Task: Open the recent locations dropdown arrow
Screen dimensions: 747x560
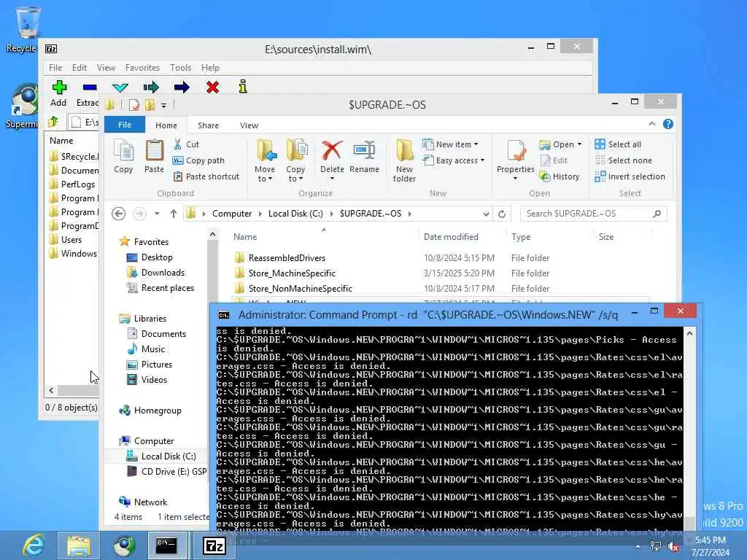Action: [x=157, y=214]
